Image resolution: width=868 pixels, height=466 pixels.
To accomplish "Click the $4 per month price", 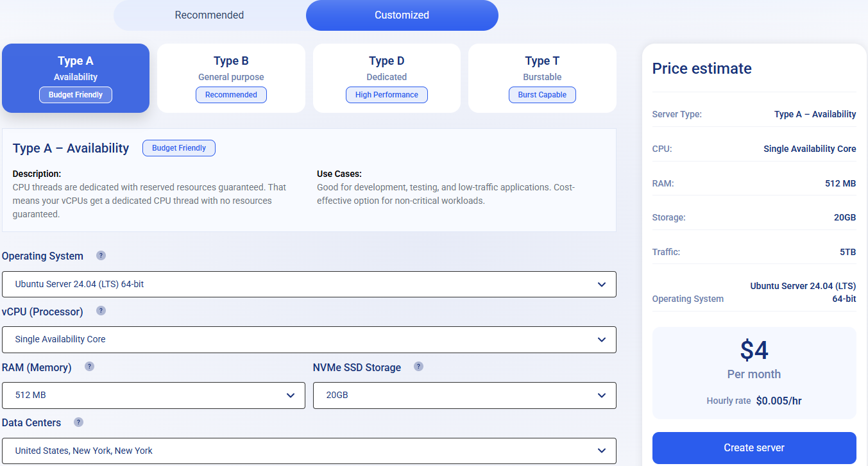I will click(x=754, y=350).
